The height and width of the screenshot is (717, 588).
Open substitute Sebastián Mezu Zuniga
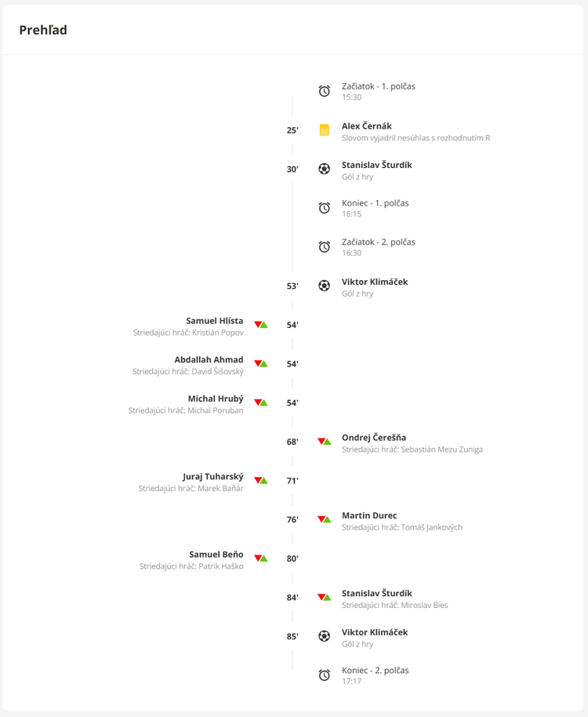click(x=441, y=449)
